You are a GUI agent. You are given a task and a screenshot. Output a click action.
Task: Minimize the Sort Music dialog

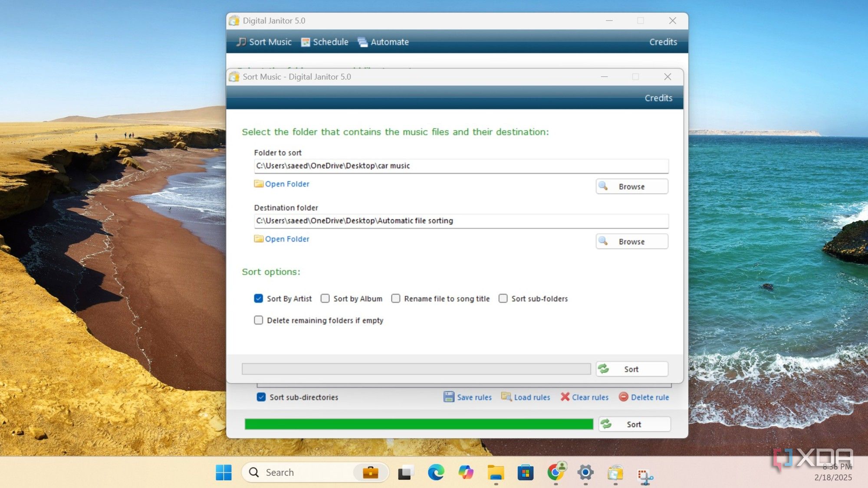click(604, 77)
